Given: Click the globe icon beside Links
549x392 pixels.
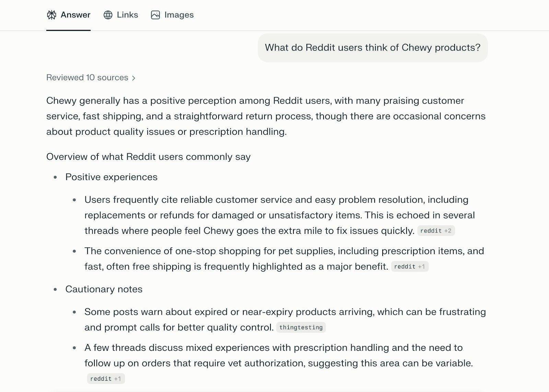Looking at the screenshot, I should 108,15.
